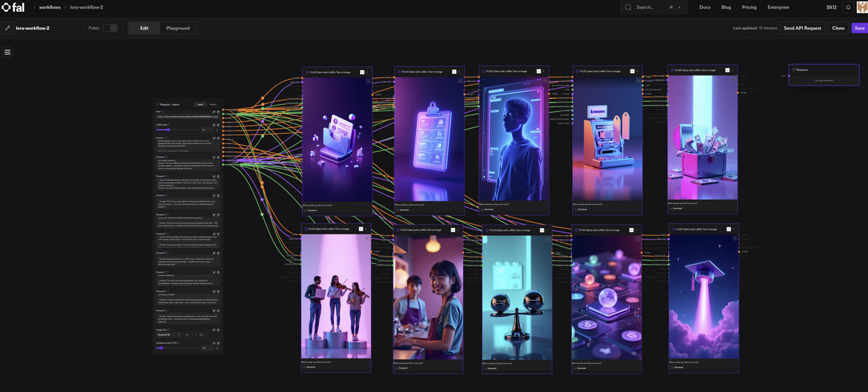Expand the Image Size dropdown
Image resolution: width=868 pixels, height=392 pixels.
coord(168,335)
